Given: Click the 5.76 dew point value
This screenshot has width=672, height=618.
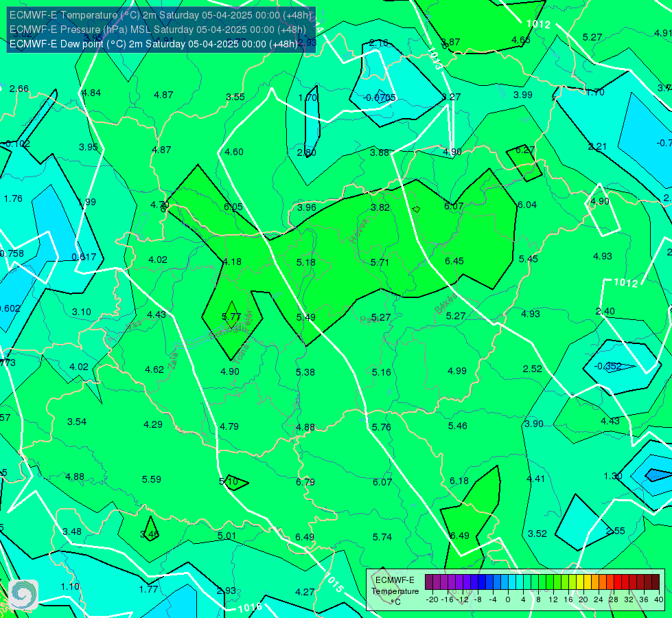Looking at the screenshot, I should tap(382, 427).
